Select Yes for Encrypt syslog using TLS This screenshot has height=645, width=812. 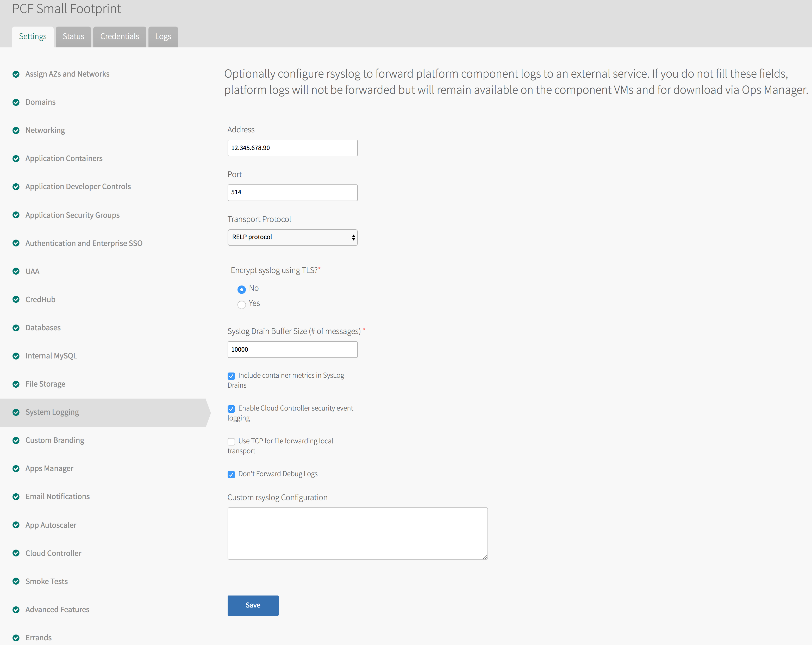click(x=241, y=305)
